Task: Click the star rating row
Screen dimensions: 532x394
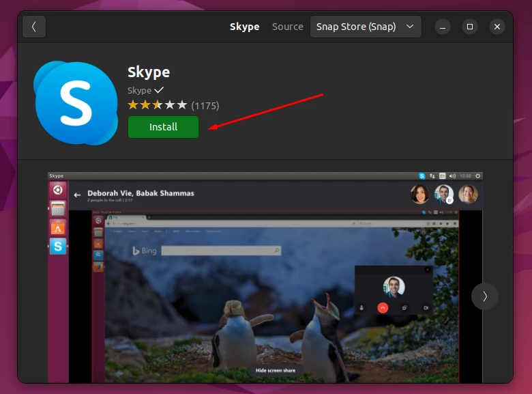Action: coord(158,105)
